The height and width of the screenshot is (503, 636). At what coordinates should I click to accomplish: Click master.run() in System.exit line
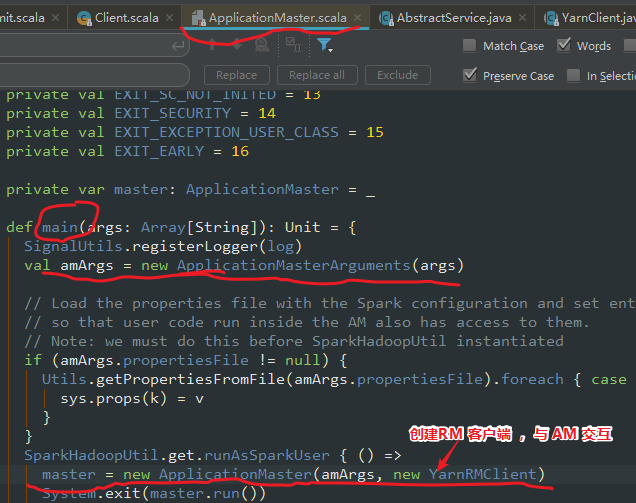click(x=203, y=493)
